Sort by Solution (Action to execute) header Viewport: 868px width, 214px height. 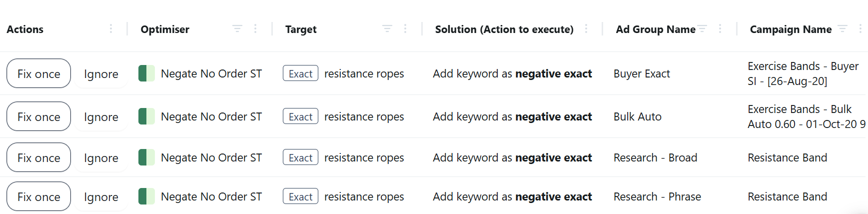click(504, 29)
